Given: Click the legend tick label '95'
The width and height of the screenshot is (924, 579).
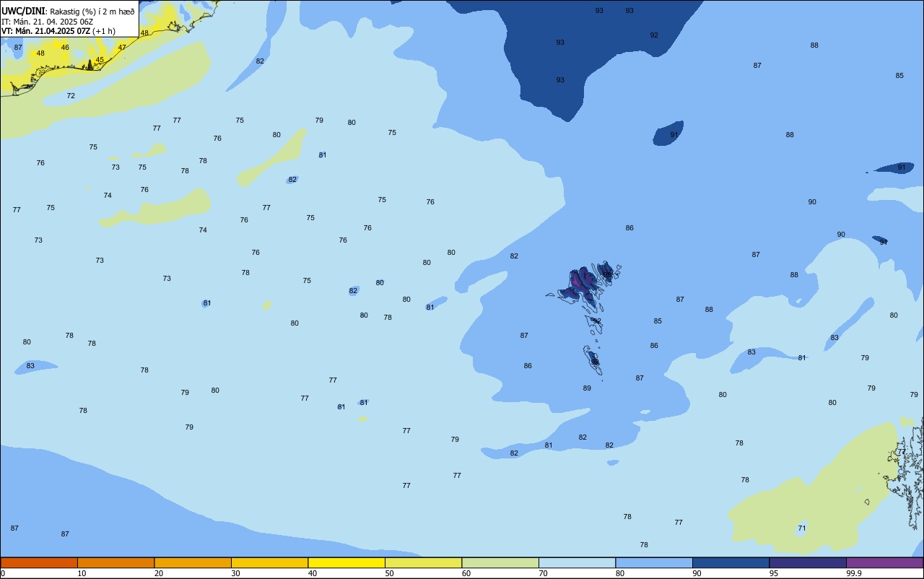Looking at the screenshot, I should 774,573.
